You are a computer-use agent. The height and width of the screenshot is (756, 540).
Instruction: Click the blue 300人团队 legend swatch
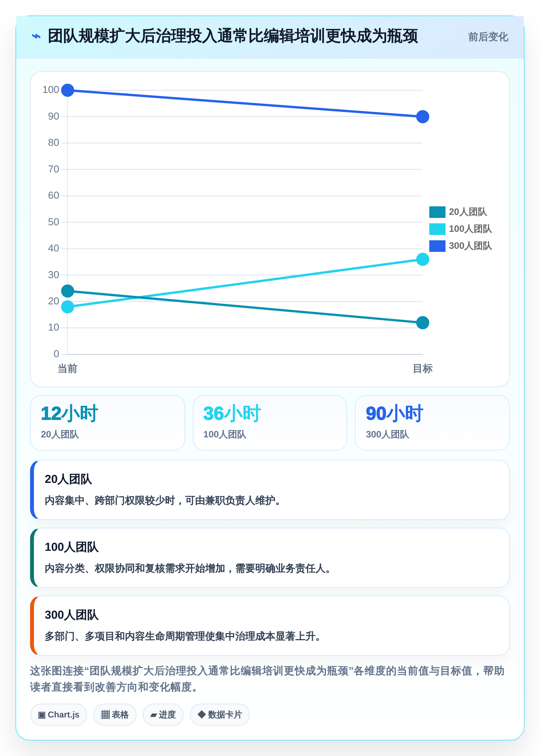click(x=437, y=246)
